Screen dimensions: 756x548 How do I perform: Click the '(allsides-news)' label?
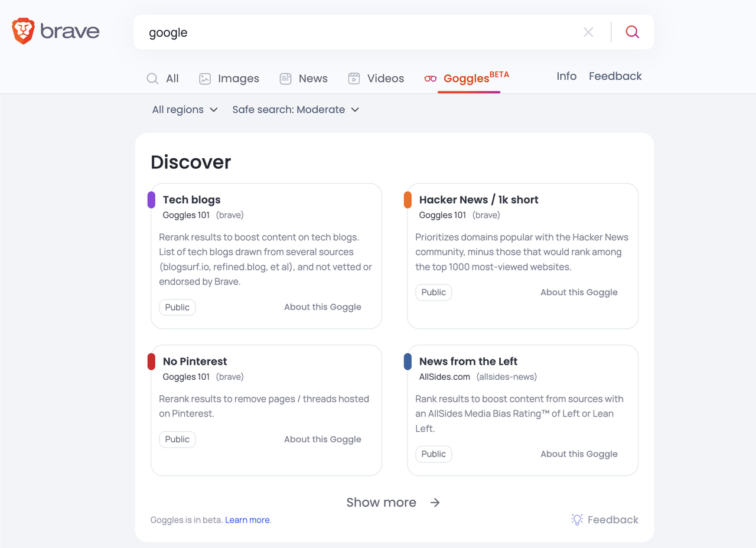(507, 377)
